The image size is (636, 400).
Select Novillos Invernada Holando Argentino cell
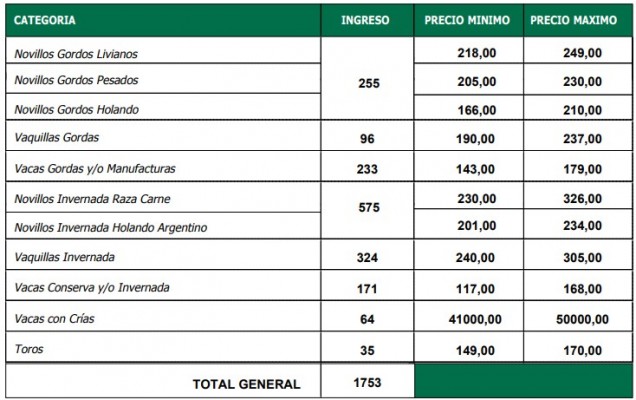(163, 226)
